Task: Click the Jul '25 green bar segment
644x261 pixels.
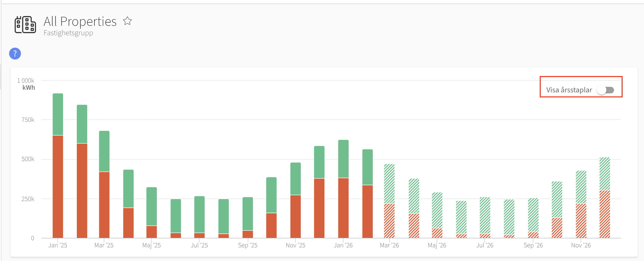Action: point(199,214)
